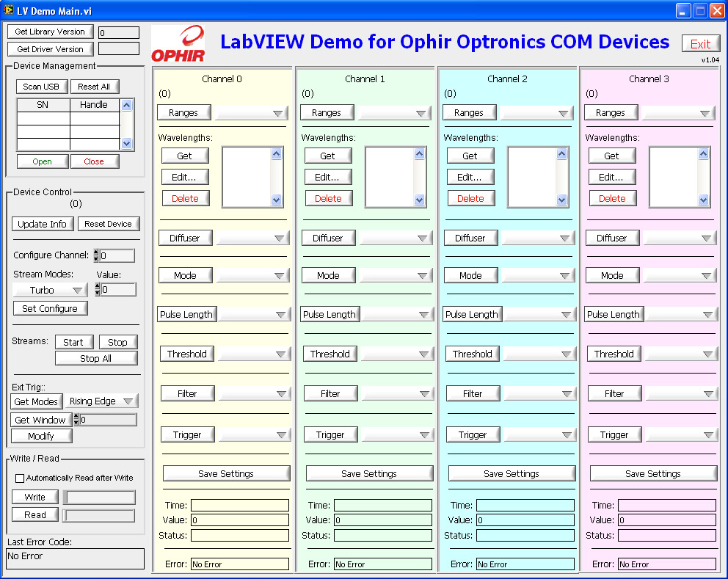Click Last Error Code box

point(75,558)
